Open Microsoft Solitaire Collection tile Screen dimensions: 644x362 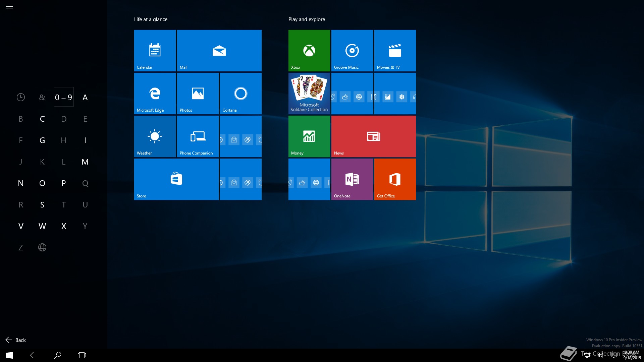[309, 94]
